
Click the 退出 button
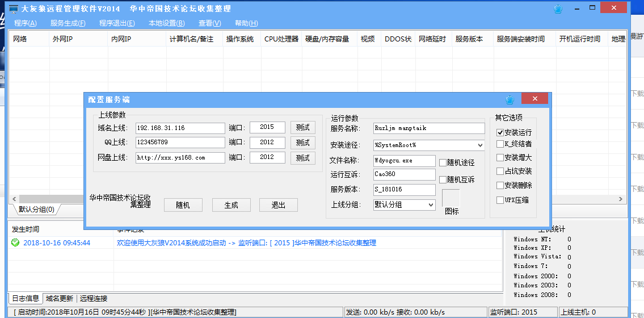(279, 205)
